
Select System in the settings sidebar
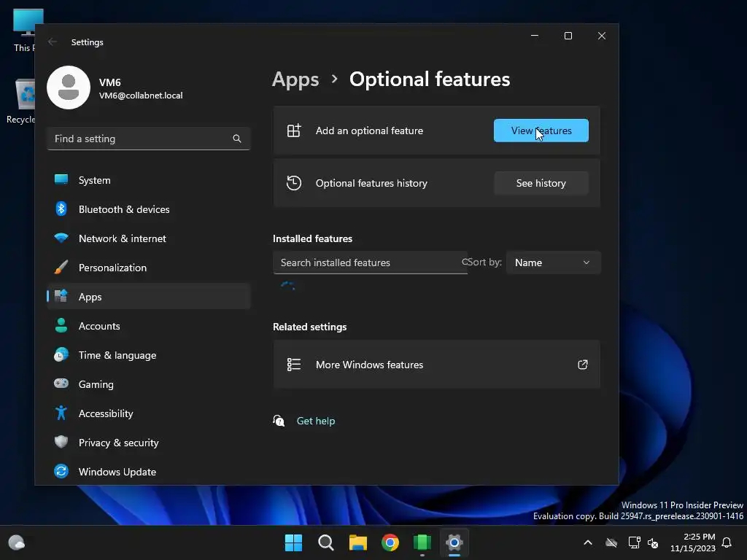[x=148, y=181]
